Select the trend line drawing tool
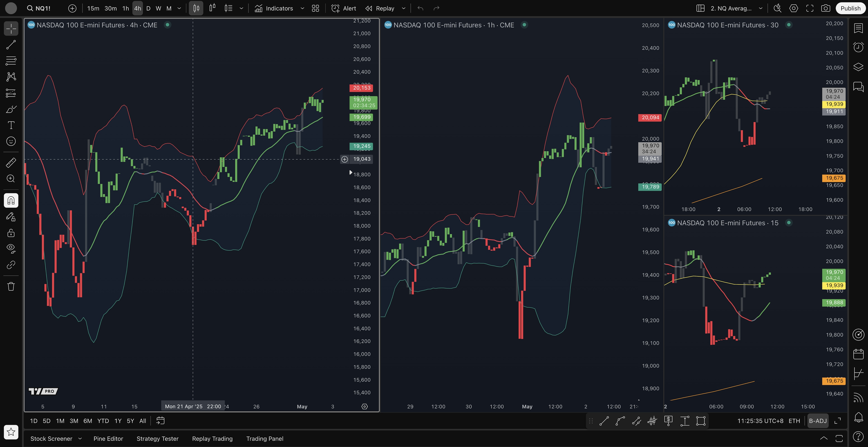Image resolution: width=868 pixels, height=447 pixels. pyautogui.click(x=11, y=45)
